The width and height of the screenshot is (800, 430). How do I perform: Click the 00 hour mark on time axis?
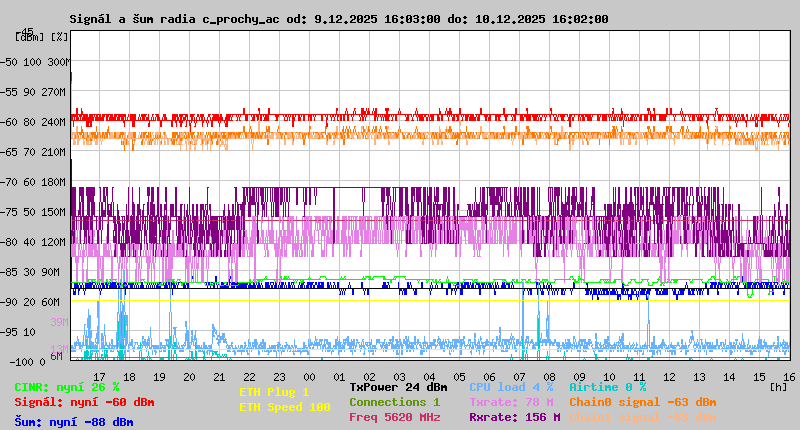[x=310, y=376]
